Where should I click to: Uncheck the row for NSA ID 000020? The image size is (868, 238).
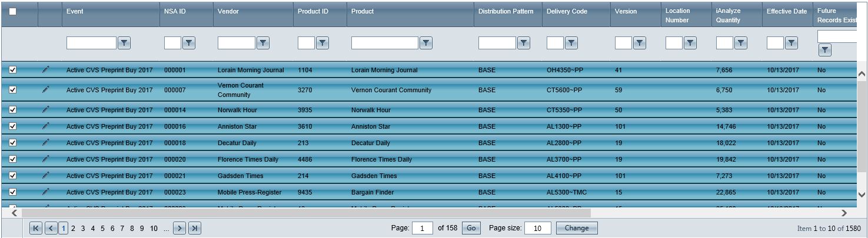pos(13,159)
